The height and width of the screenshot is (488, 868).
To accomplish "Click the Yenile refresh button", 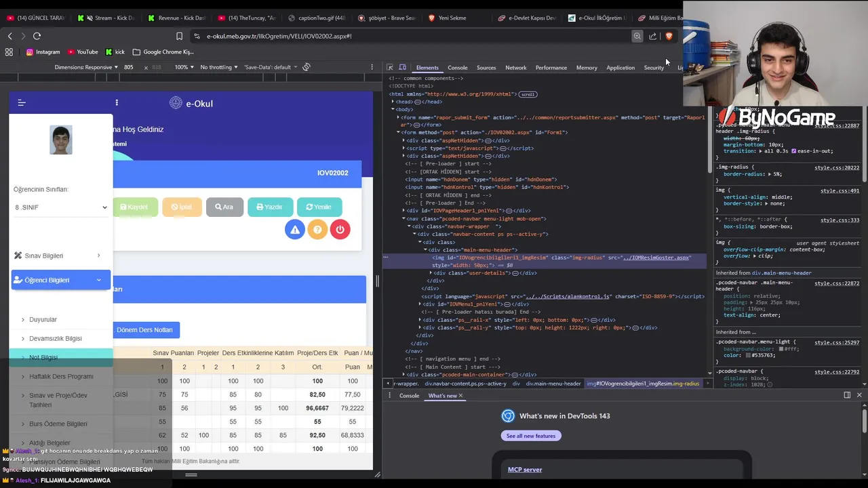I will 319,207.
